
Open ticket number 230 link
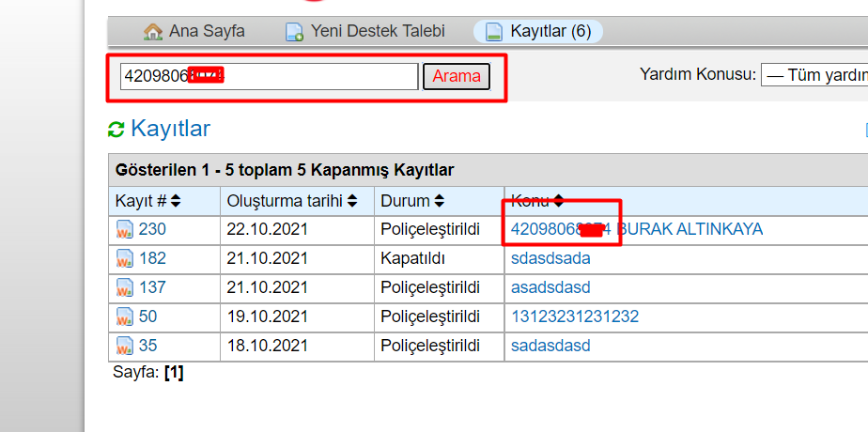click(152, 229)
